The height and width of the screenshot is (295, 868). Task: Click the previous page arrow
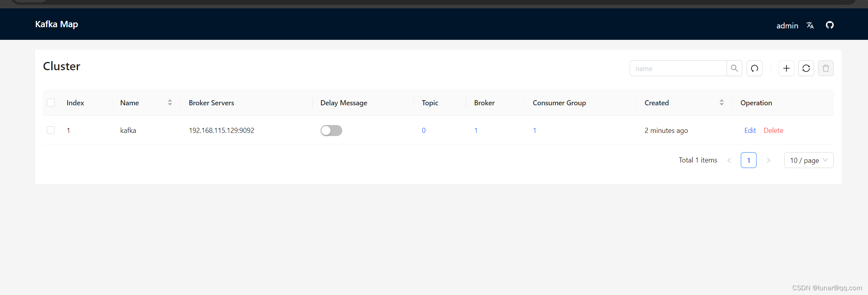click(729, 160)
